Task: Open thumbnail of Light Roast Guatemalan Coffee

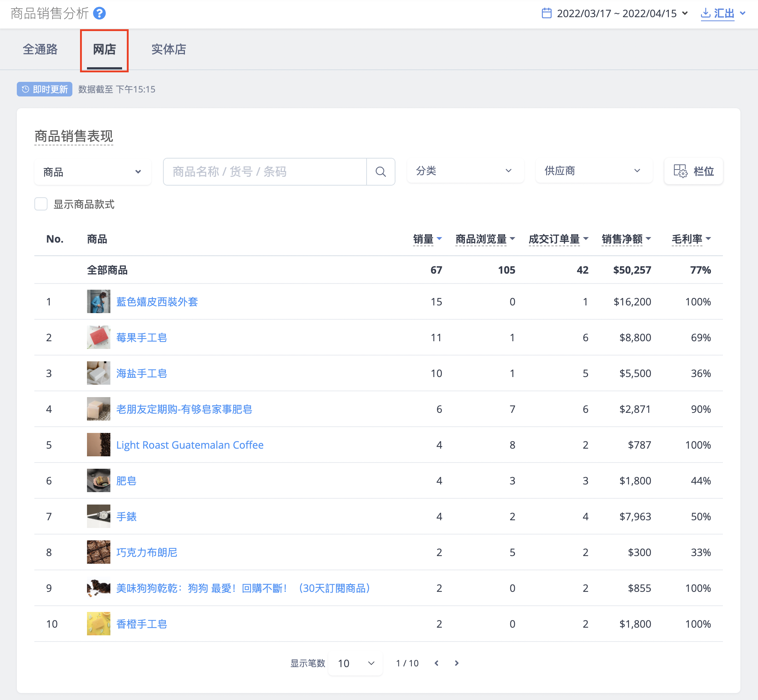Action: tap(99, 445)
